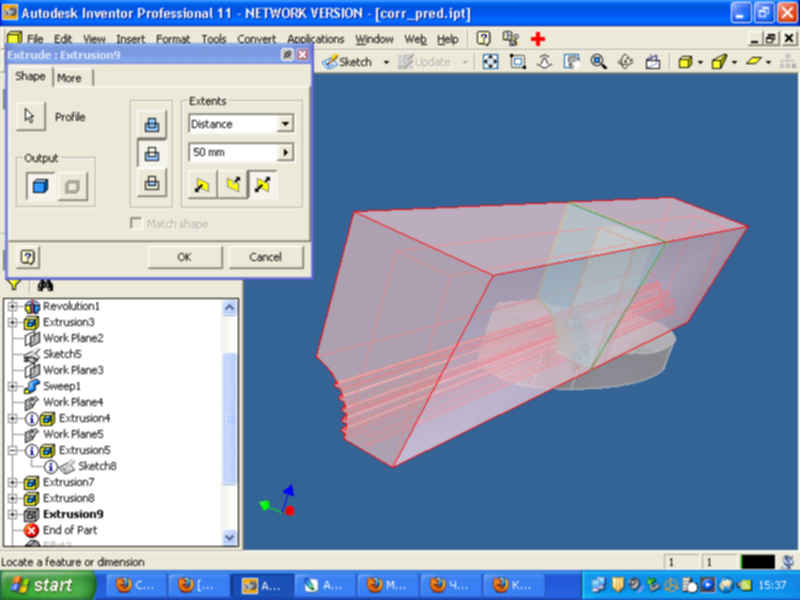Select the magnifier Zoom tool
Viewport: 800px width, 600px height.
[x=598, y=62]
